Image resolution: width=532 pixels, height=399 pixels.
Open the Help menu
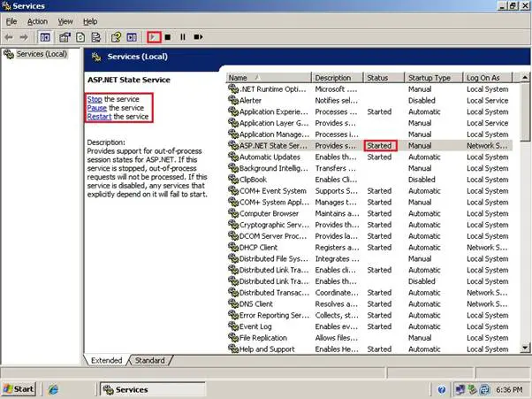pos(90,21)
